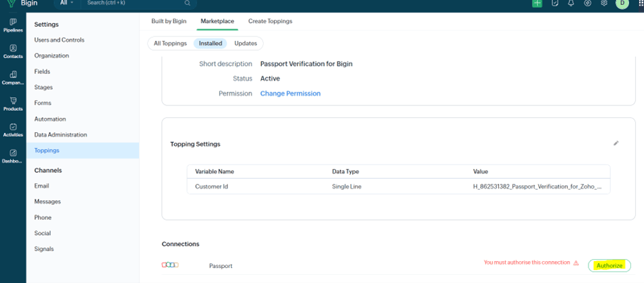Open the user profile avatar D
The image size is (644, 283).
(x=622, y=3)
